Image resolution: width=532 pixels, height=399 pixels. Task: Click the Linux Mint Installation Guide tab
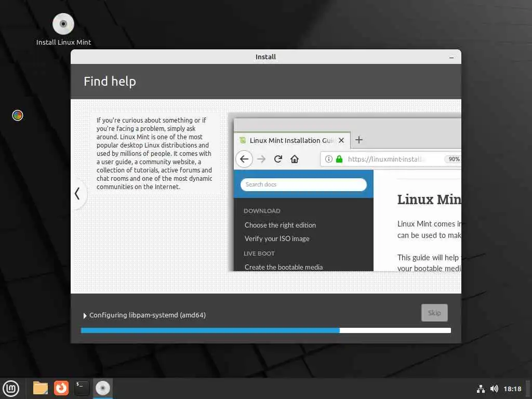pos(292,140)
